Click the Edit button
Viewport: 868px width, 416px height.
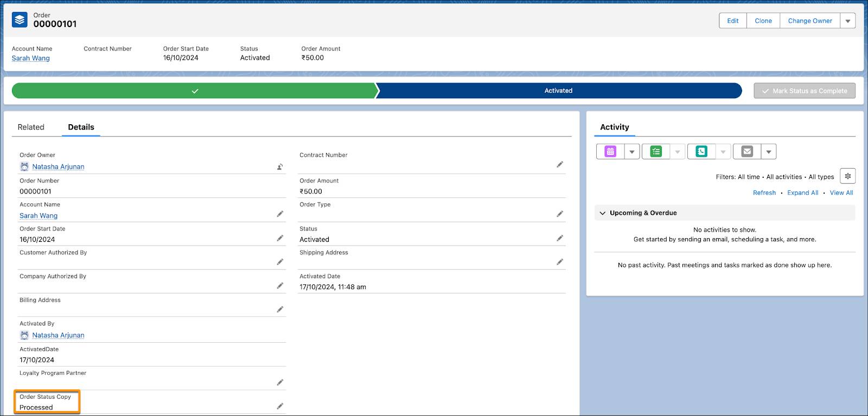point(733,21)
